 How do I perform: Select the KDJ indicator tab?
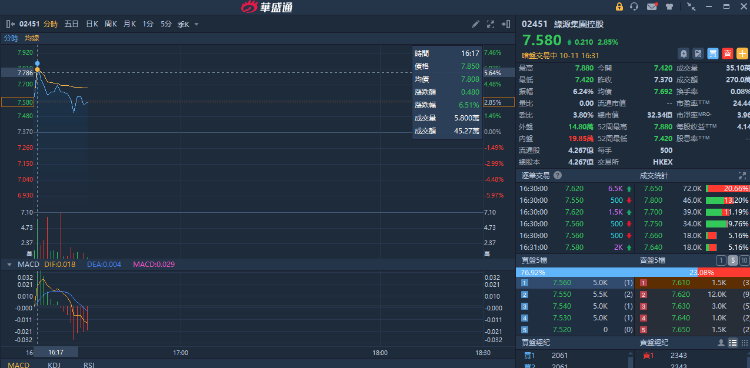pyautogui.click(x=54, y=365)
